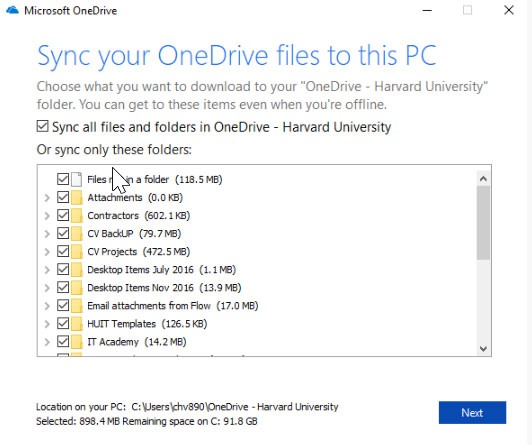The height and width of the screenshot is (445, 532).
Task: Click the IT Academy folder icon
Action: pyautogui.click(x=77, y=342)
